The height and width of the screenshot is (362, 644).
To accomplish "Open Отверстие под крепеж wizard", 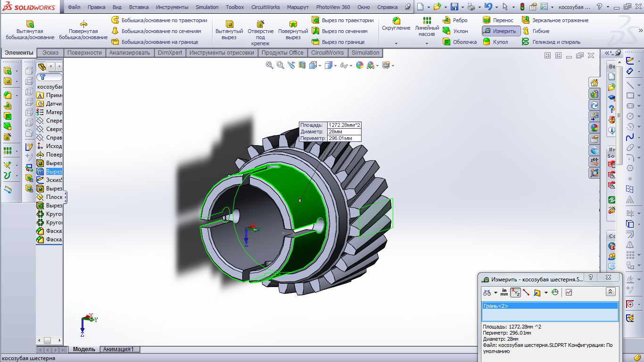I will [x=260, y=33].
